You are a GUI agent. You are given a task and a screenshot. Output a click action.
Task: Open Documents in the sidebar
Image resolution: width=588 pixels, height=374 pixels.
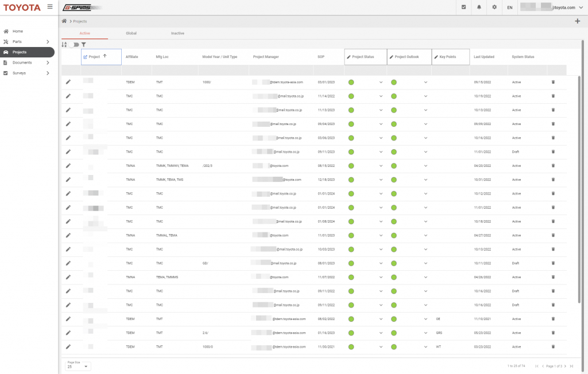click(22, 63)
